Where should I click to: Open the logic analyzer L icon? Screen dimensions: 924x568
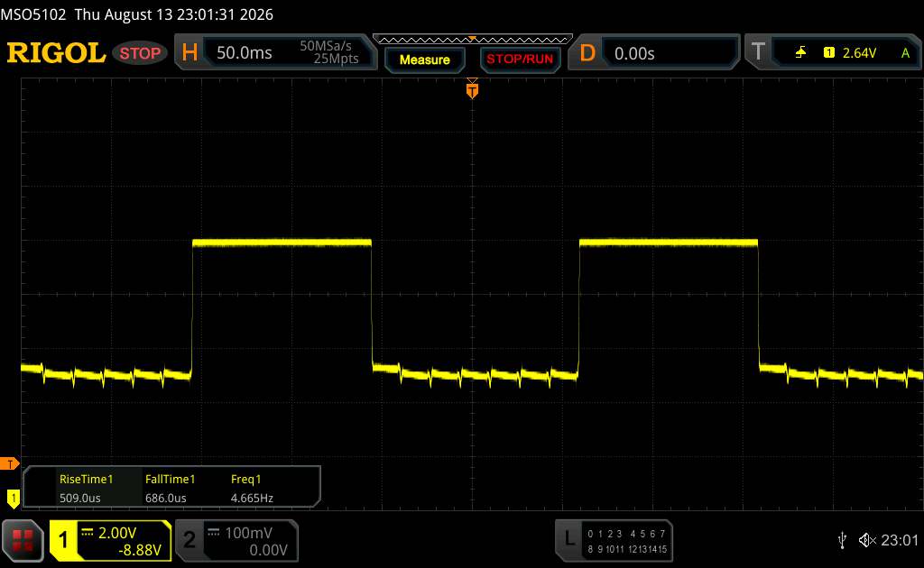(568, 538)
